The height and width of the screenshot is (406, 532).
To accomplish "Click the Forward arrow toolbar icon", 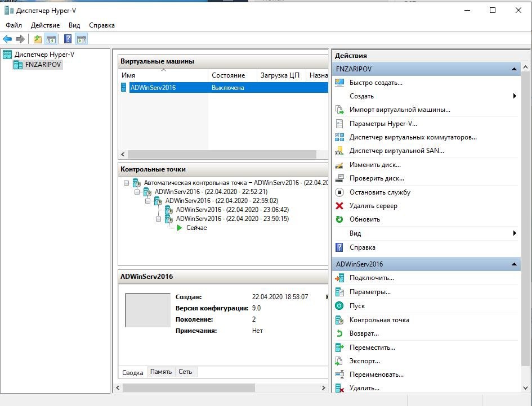I will coord(20,39).
